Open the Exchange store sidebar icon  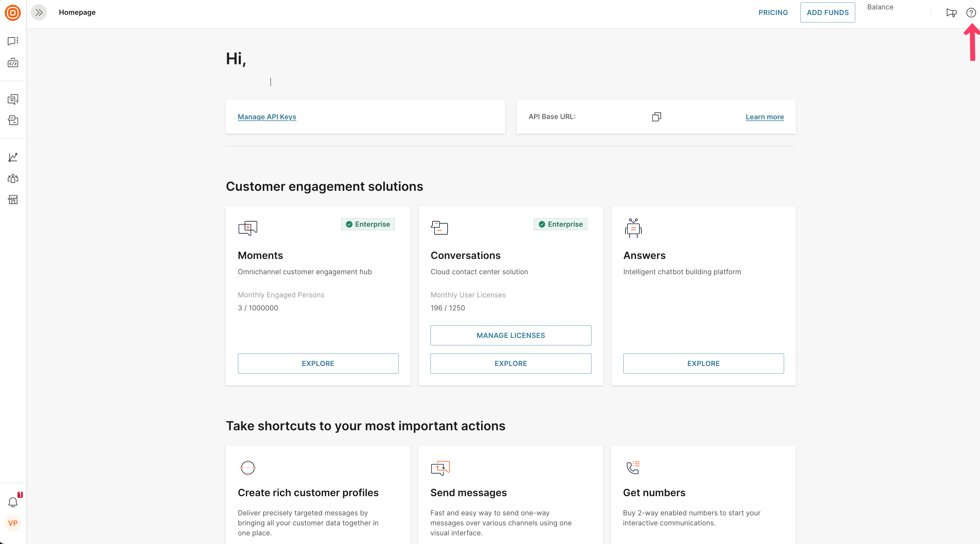coord(13,200)
